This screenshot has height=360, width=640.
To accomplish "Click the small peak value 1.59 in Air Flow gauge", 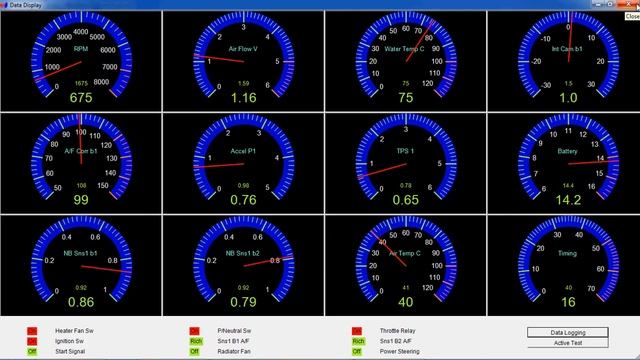I will [244, 83].
